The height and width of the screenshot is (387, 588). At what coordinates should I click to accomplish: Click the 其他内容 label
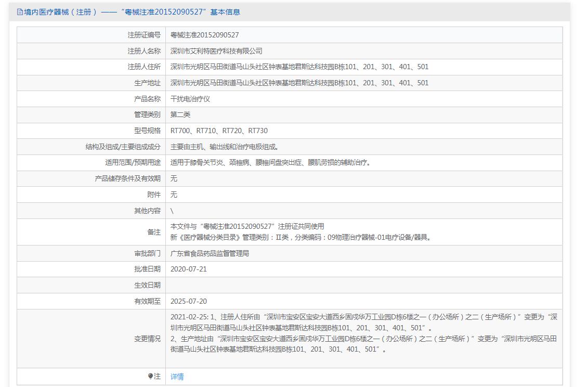coord(147,211)
